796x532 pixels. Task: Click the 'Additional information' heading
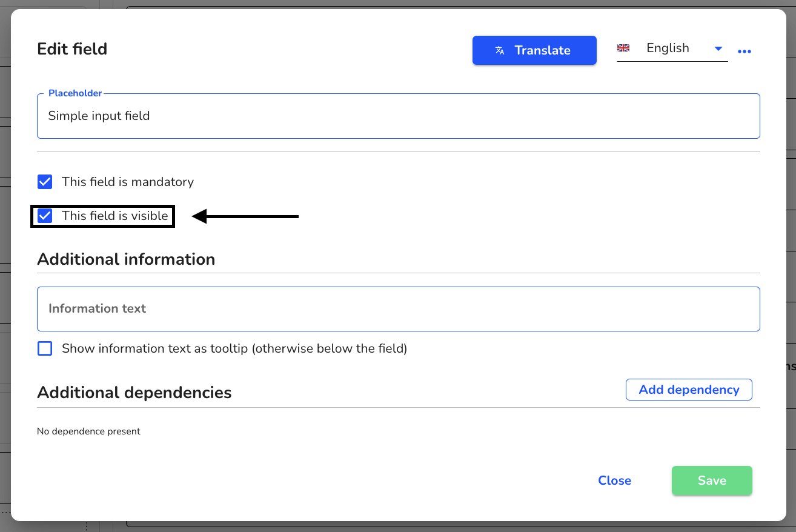pyautogui.click(x=126, y=259)
